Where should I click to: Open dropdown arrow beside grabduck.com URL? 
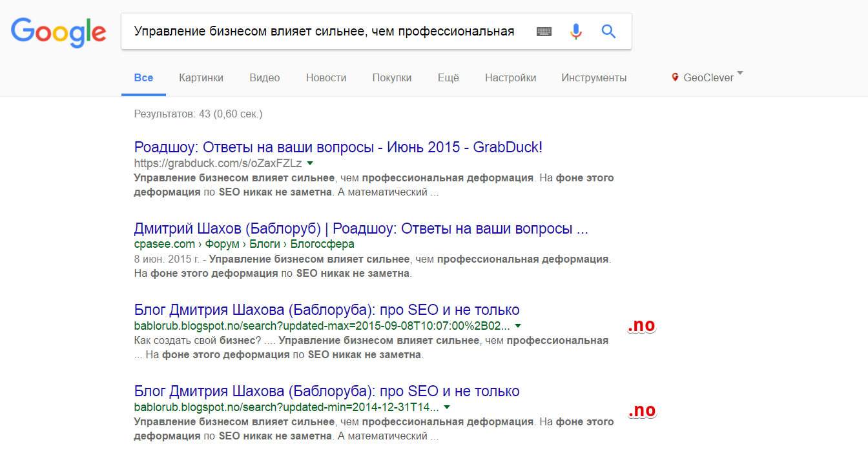310,163
